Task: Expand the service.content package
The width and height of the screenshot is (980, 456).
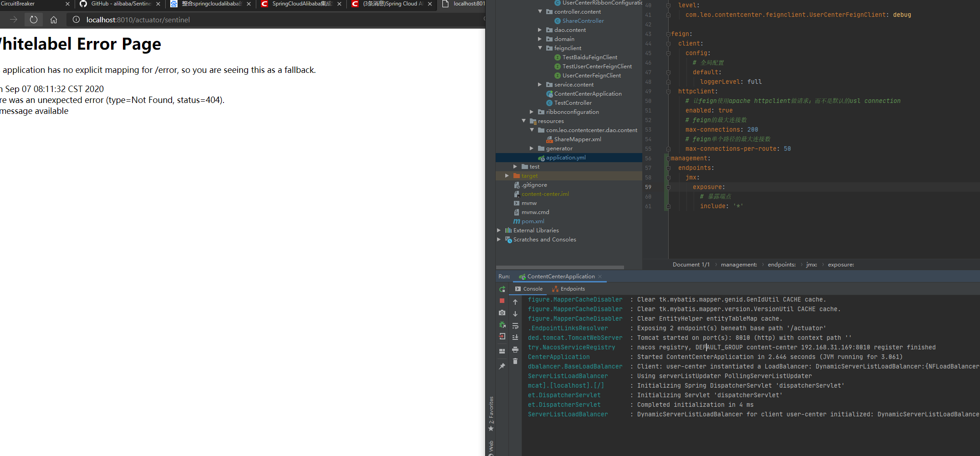Action: (540, 84)
